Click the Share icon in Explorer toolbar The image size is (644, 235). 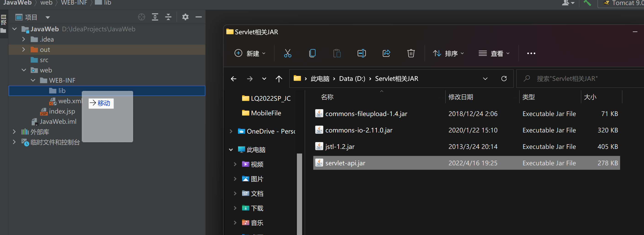(386, 53)
